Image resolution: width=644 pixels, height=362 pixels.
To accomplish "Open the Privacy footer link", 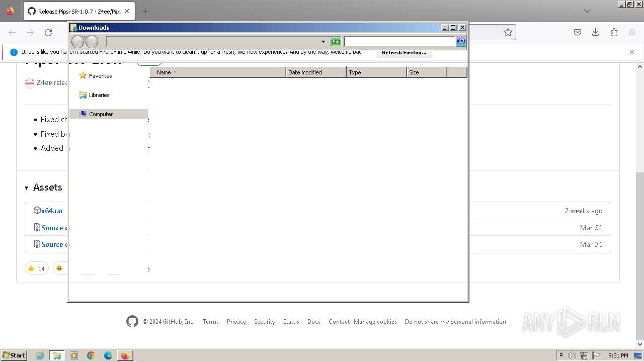I will tap(236, 322).
